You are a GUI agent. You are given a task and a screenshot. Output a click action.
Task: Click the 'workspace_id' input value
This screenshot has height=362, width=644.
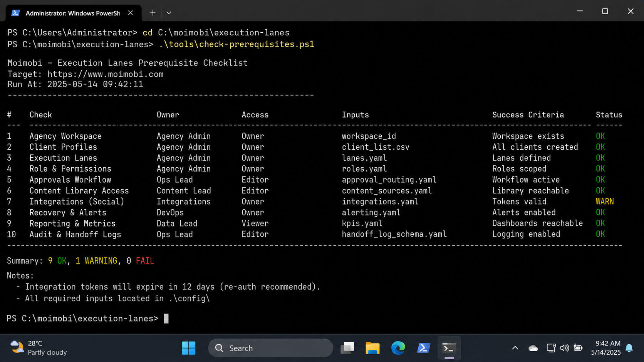tap(369, 136)
